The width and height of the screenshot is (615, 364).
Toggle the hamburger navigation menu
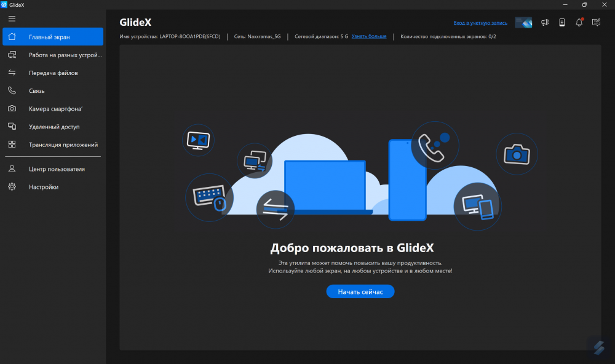coord(12,19)
